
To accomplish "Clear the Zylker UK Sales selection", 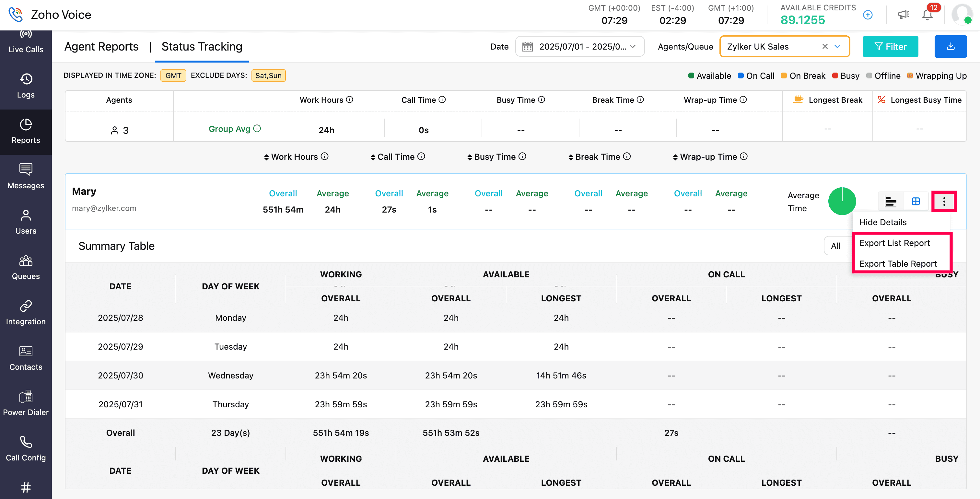I will point(825,46).
